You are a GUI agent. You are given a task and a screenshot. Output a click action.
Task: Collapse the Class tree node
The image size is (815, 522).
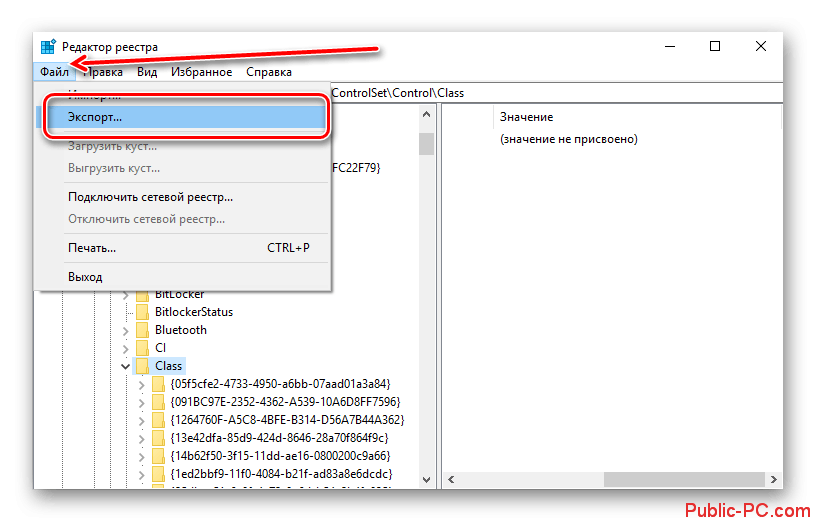[x=125, y=367]
